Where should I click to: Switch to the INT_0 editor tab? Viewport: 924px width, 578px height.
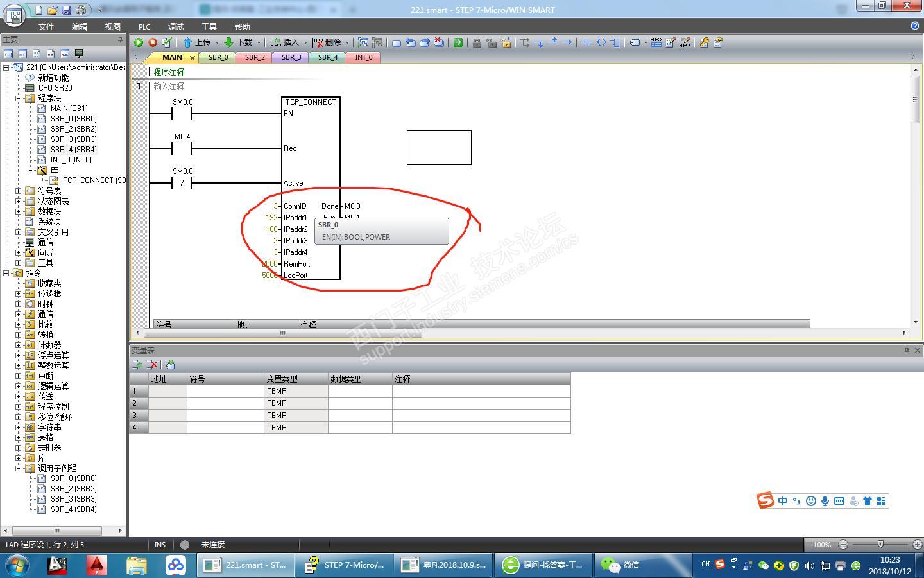click(364, 57)
